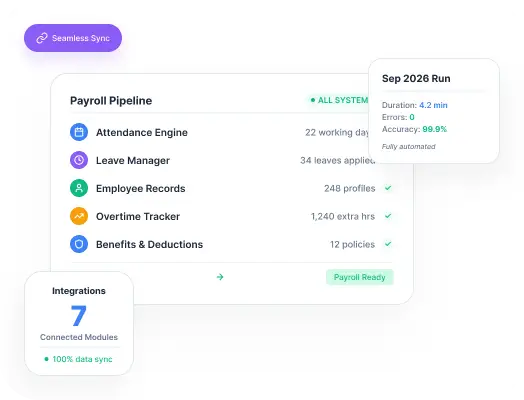Viewport: 524px width, 400px height.
Task: Click the 1,240 extra hrs value
Action: coord(343,217)
